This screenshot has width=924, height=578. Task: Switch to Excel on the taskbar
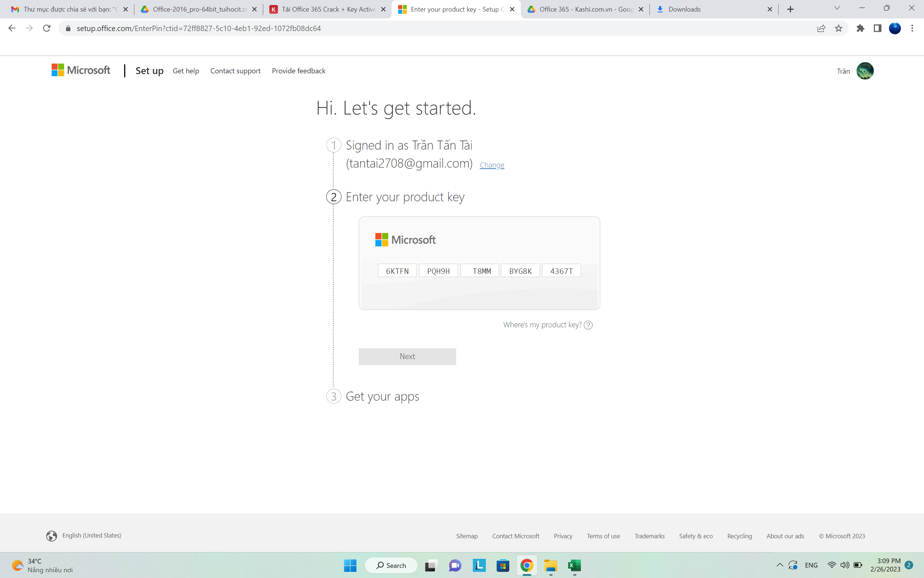(x=575, y=565)
